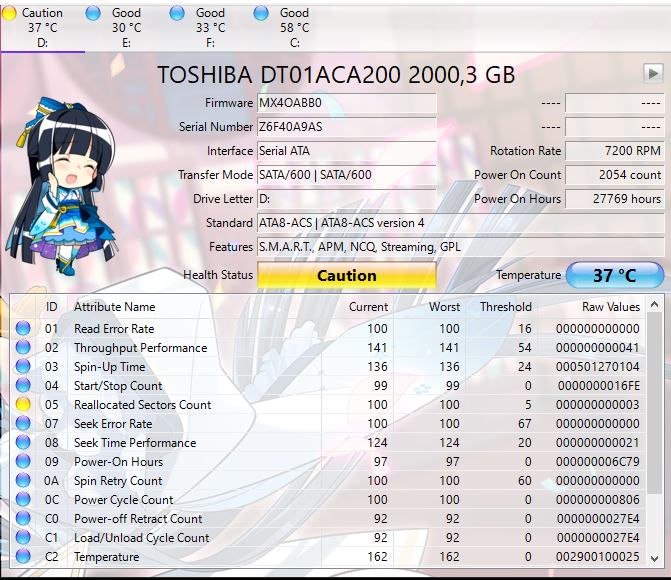
Task: Click the Features field S.M.A.R.T., APM, NCQ
Action: coord(460,247)
